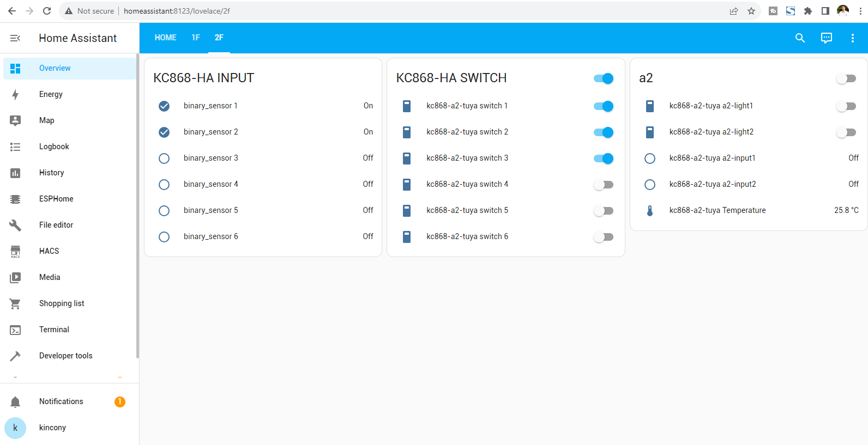The width and height of the screenshot is (868, 445).
Task: Click the Energy lightning bolt icon
Action: 15,95
